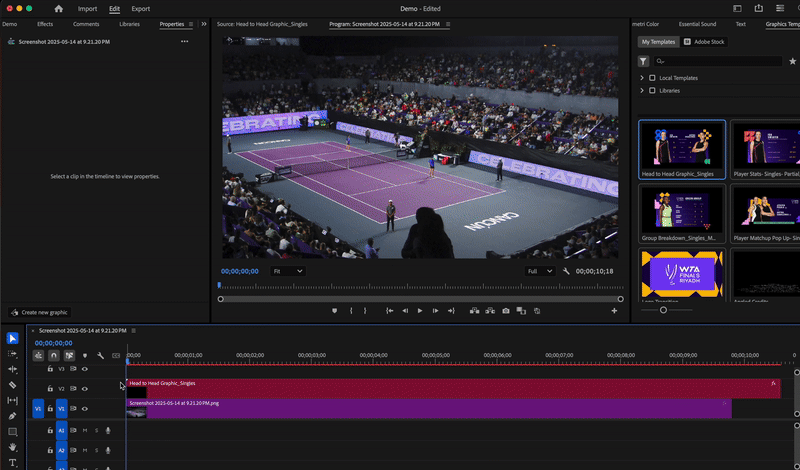This screenshot has height=470, width=800.
Task: Open the Button Editor plus icon
Action: (614, 311)
